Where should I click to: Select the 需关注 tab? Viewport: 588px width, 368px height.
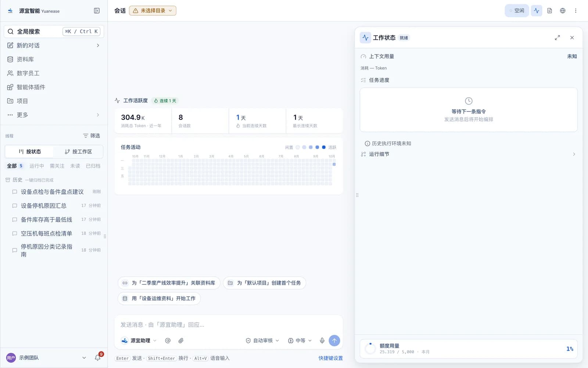click(x=57, y=166)
